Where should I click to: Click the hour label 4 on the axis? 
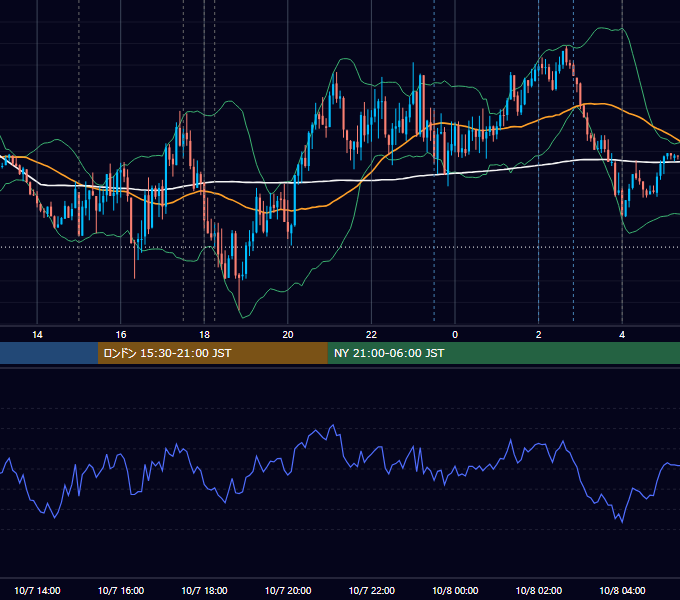click(x=622, y=335)
